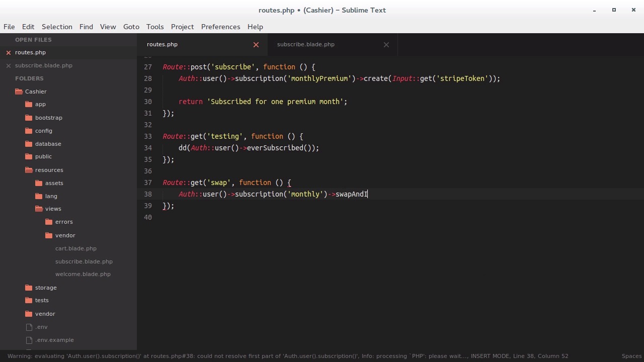Open the Goto menu

(131, 27)
